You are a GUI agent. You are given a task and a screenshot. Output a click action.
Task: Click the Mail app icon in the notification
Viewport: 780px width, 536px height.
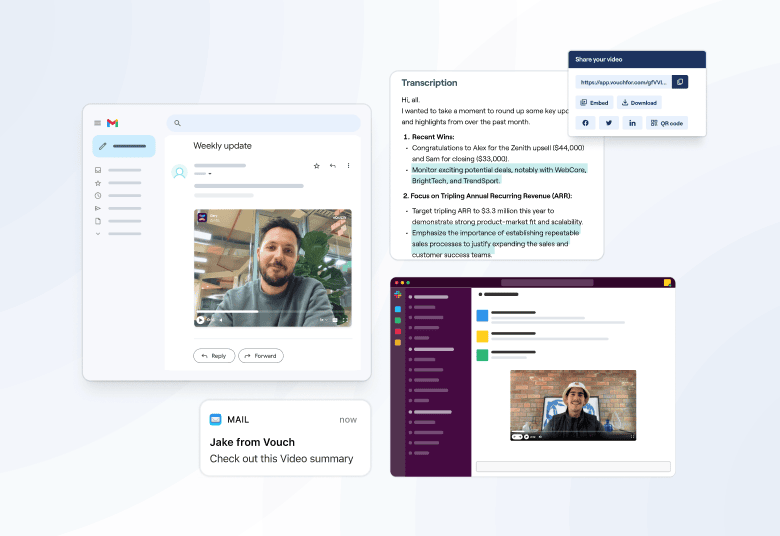[215, 420]
